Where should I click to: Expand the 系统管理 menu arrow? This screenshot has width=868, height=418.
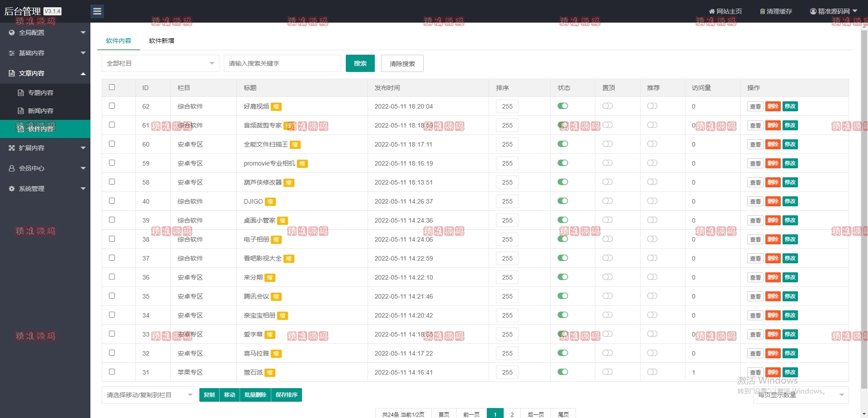pos(83,189)
